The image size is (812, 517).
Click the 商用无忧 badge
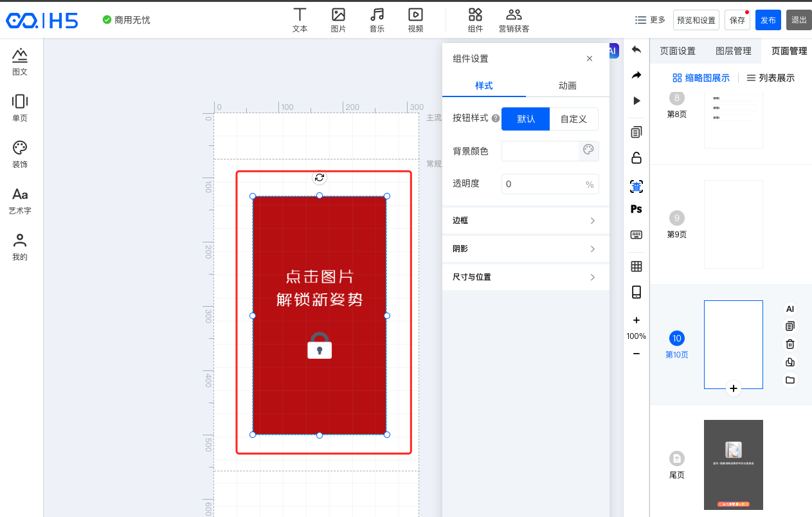pos(127,20)
